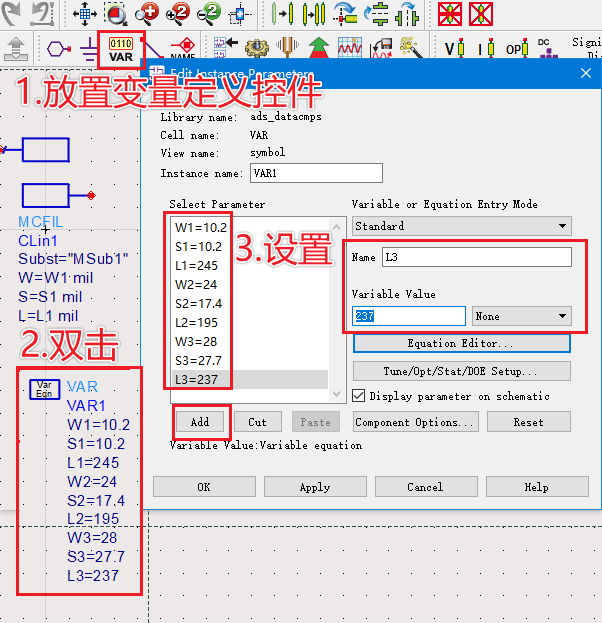This screenshot has width=602, height=623.
Task: Click the deactivate and short component icon
Action: (481, 14)
